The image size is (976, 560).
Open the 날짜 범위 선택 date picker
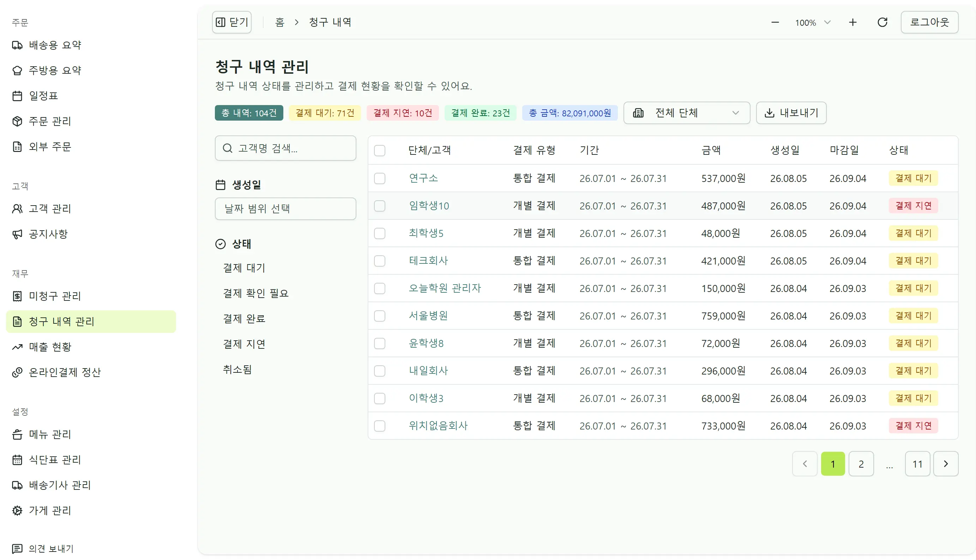(x=285, y=208)
